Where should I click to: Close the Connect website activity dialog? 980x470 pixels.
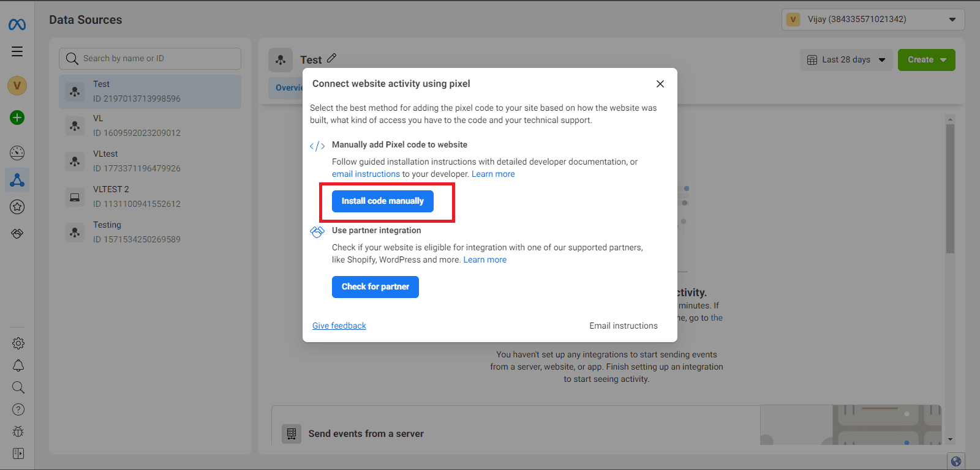(660, 84)
